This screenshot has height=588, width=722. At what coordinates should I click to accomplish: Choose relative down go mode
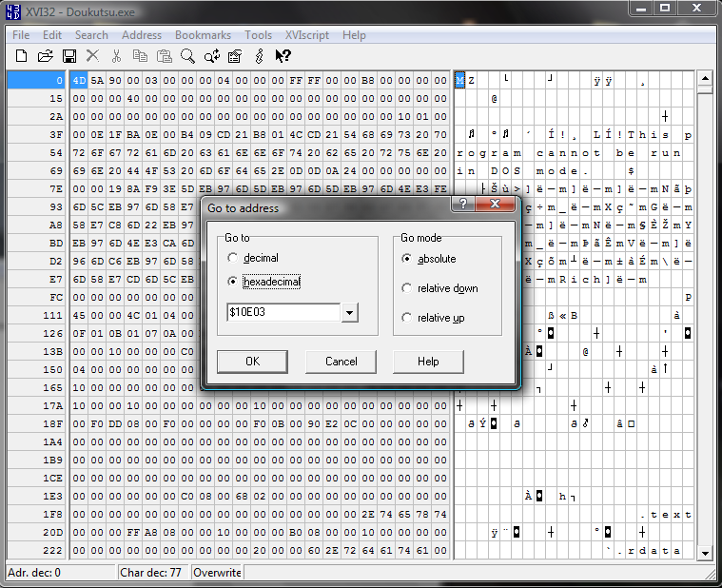406,288
